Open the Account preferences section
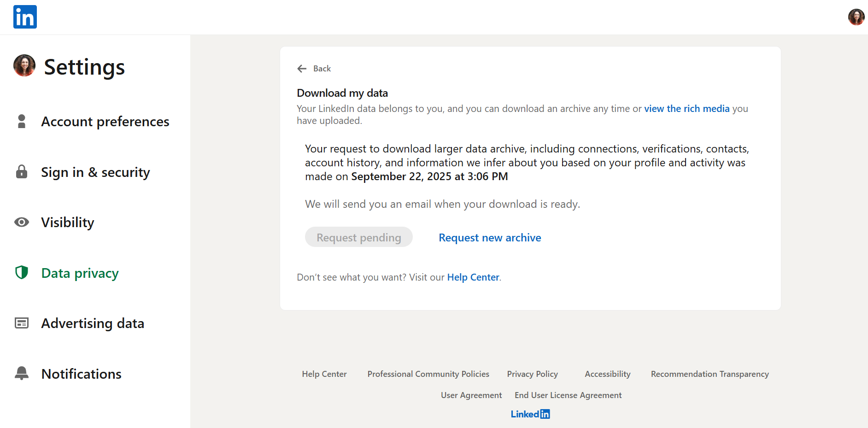Image resolution: width=868 pixels, height=428 pixels. point(105,122)
